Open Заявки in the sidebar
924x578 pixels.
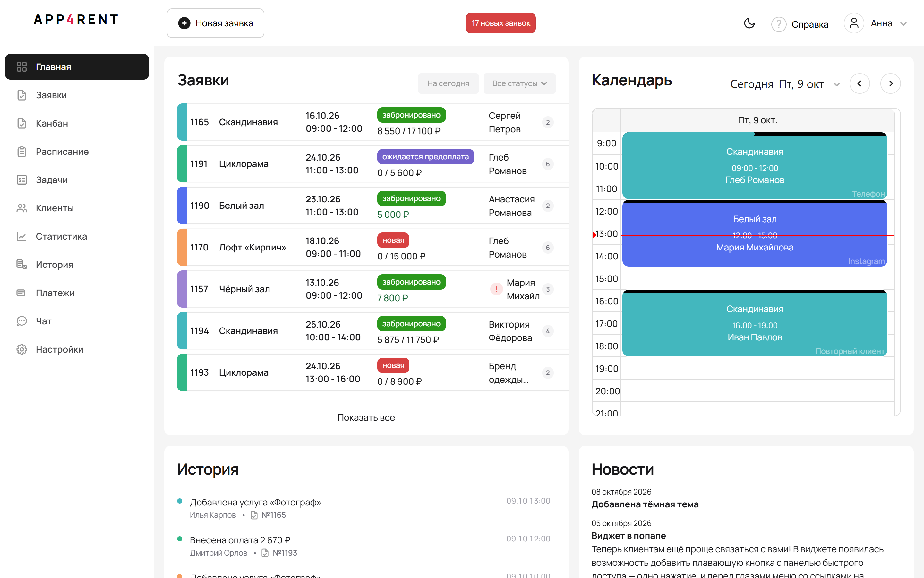(77, 95)
